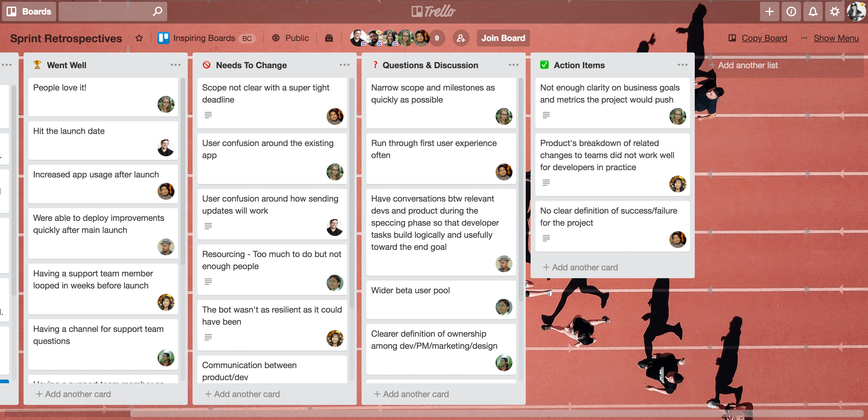The width and height of the screenshot is (868, 420).
Task: Click the search magnifier icon in top bar
Action: (x=158, y=11)
